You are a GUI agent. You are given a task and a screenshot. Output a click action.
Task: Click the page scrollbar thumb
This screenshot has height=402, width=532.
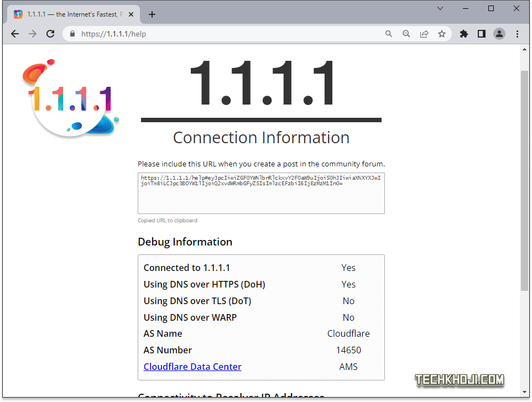coord(525,180)
